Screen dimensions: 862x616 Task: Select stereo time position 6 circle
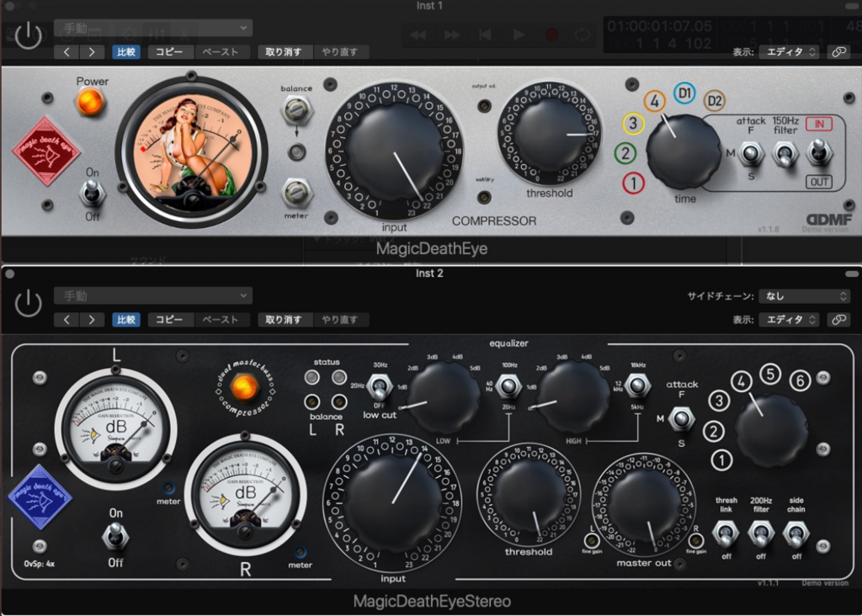(800, 380)
